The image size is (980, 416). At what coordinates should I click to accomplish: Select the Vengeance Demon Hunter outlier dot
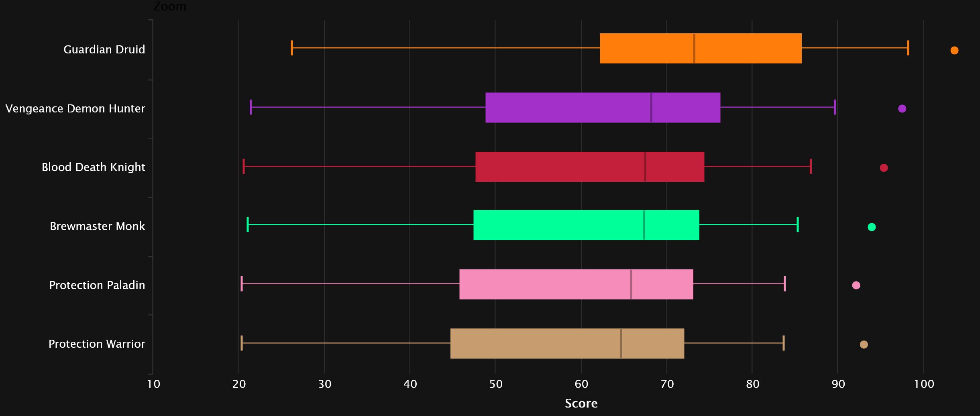pyautogui.click(x=902, y=109)
